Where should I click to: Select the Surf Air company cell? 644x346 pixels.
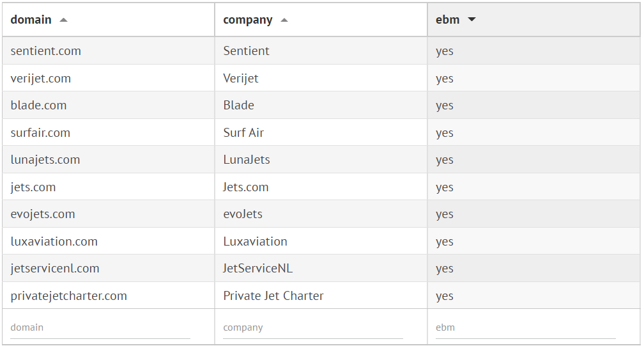coord(243,133)
